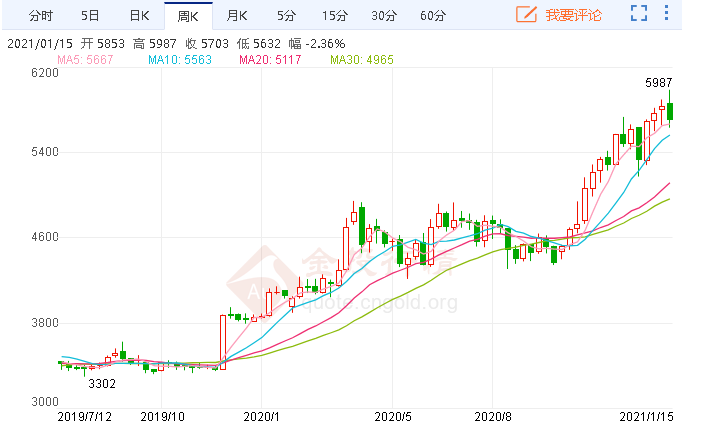Viewport: 702px width, 423px height.
Task: Select the 5日 chart tab
Action: coord(90,15)
